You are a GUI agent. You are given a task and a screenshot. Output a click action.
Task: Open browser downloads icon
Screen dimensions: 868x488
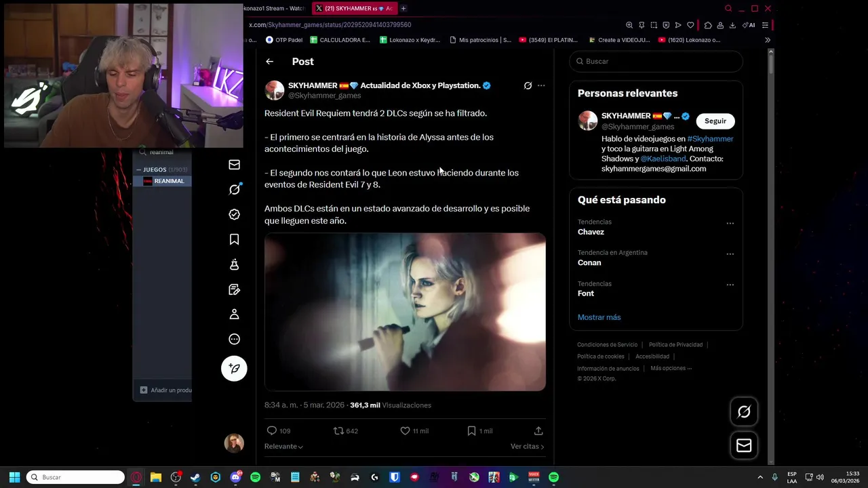tap(732, 25)
